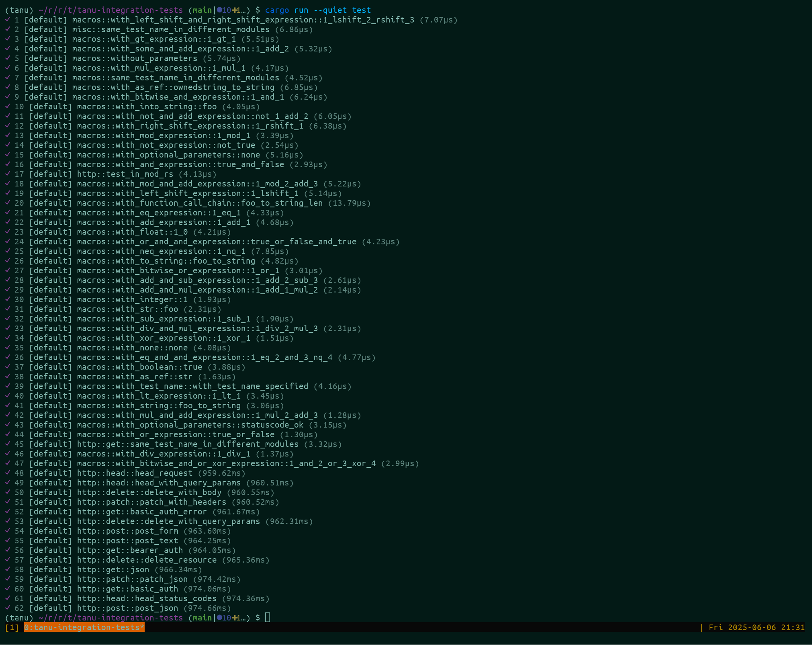Click the checkmark on test 62 post_json line
This screenshot has width=812, height=645.
pyautogui.click(x=8, y=608)
